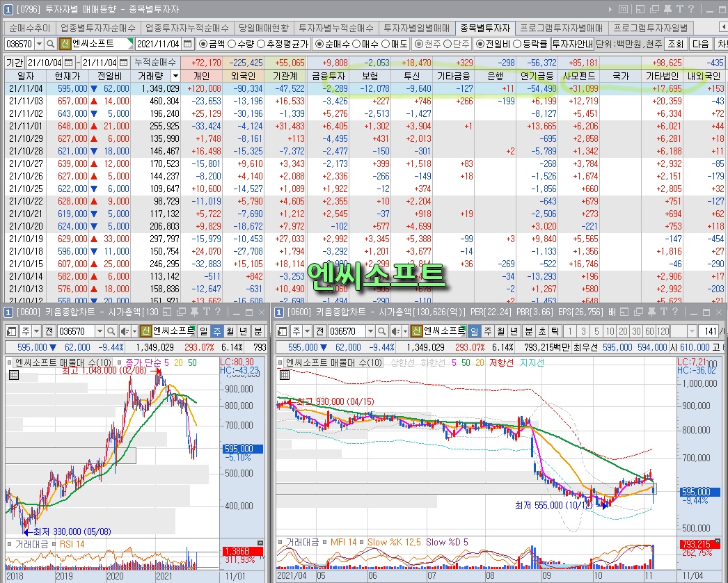
Task: Click font size T icon in investor title bar
Action: [679, 9]
